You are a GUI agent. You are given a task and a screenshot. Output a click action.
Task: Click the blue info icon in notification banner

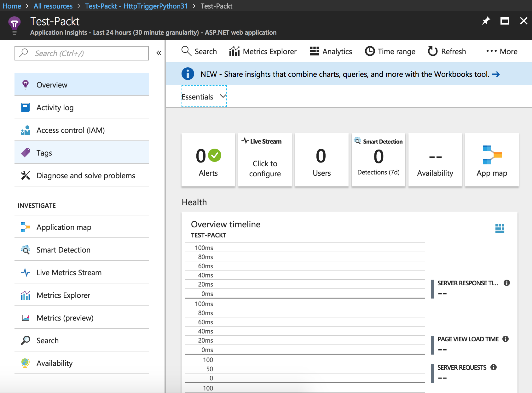pos(188,74)
